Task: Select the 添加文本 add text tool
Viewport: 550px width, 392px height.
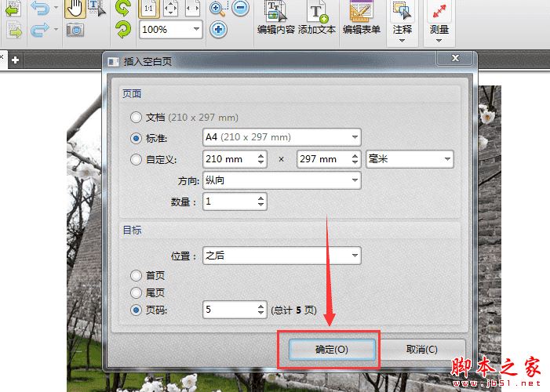Action: (x=317, y=18)
